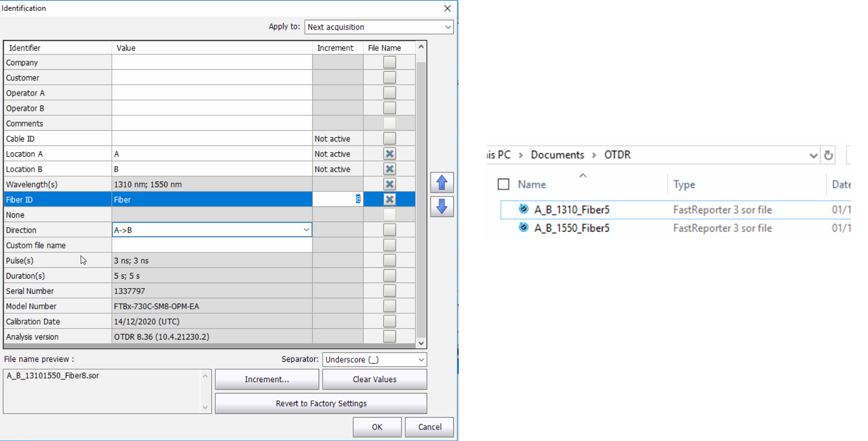Viewport: 868px width, 441px height.
Task: Go to Documents in Explorer breadcrumb
Action: (557, 155)
